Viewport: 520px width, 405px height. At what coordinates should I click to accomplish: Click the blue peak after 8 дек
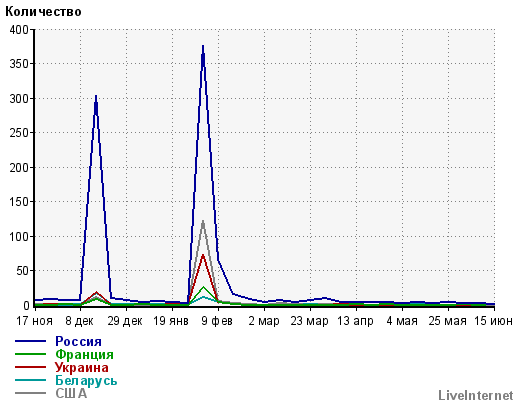[96, 97]
